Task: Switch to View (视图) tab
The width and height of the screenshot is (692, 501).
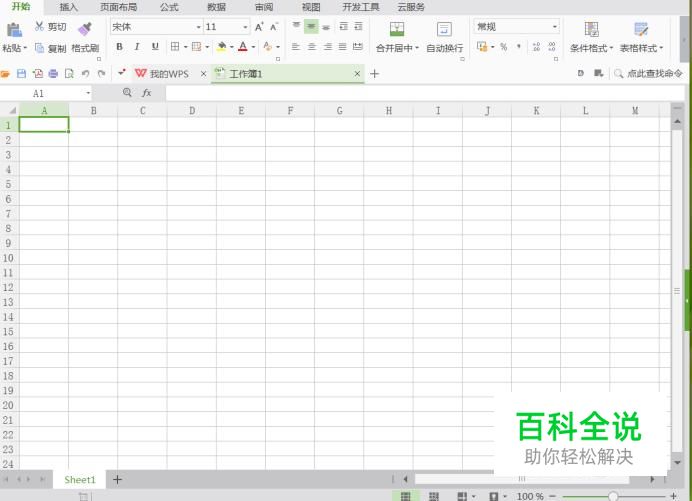Action: (311, 7)
